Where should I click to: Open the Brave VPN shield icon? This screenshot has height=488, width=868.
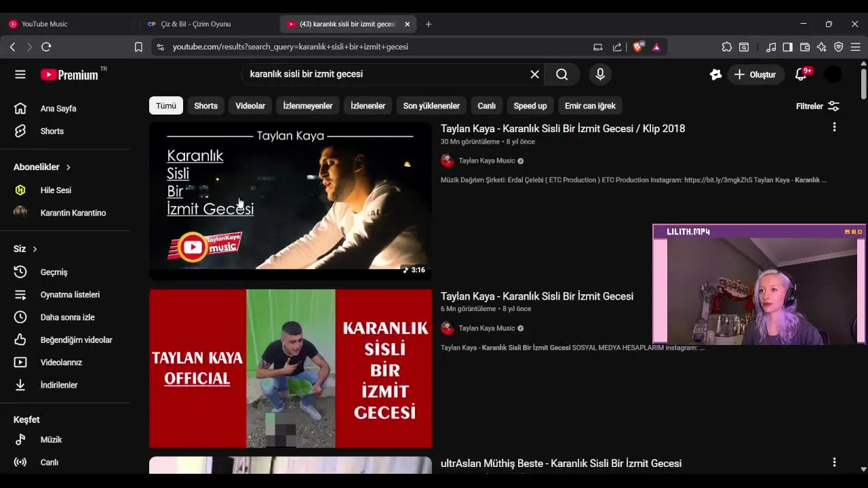coord(839,47)
